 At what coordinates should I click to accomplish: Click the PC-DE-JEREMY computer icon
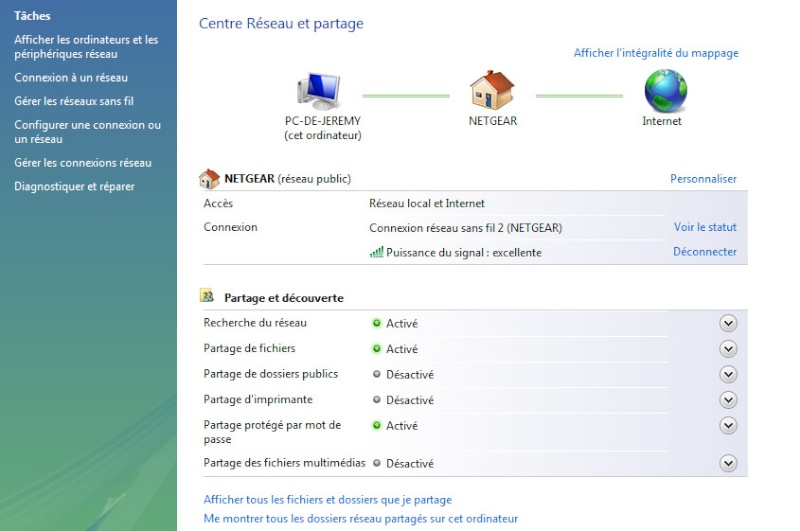click(x=319, y=91)
